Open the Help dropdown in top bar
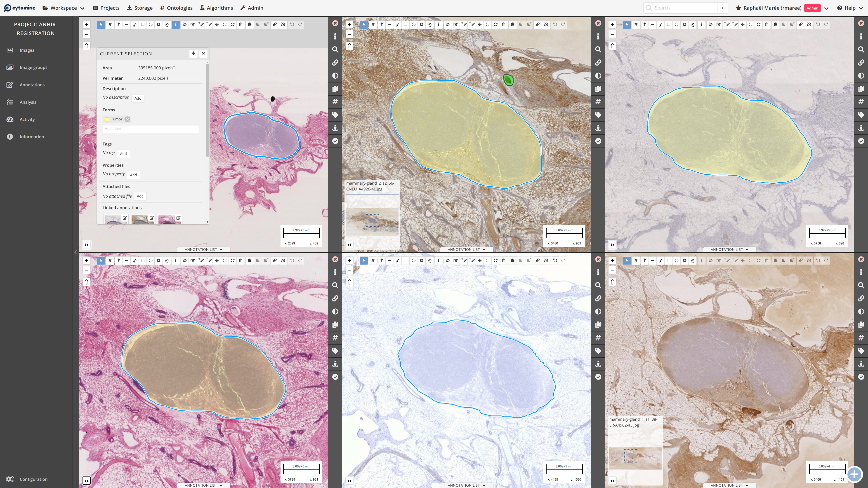868x488 pixels. [849, 8]
